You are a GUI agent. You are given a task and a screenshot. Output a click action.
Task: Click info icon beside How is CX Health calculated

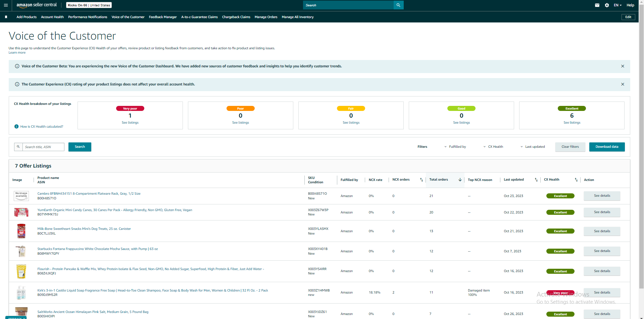(16, 127)
